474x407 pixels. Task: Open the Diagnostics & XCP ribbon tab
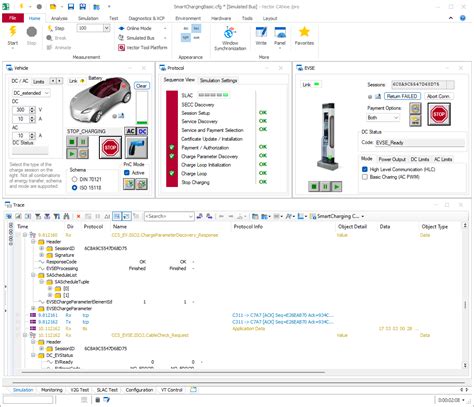pyautogui.click(x=147, y=18)
